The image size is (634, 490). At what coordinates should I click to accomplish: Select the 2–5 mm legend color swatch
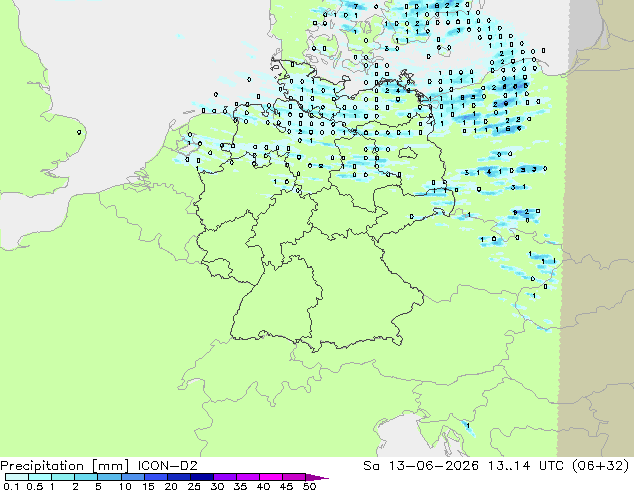click(86, 477)
